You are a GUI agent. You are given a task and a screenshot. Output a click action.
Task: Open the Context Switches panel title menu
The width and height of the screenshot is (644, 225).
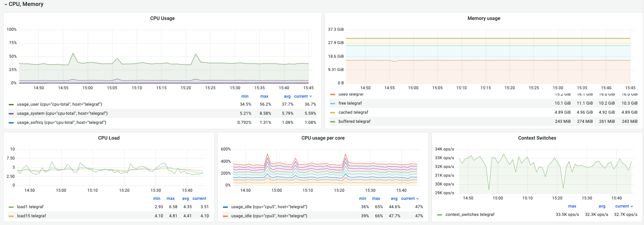click(x=537, y=138)
